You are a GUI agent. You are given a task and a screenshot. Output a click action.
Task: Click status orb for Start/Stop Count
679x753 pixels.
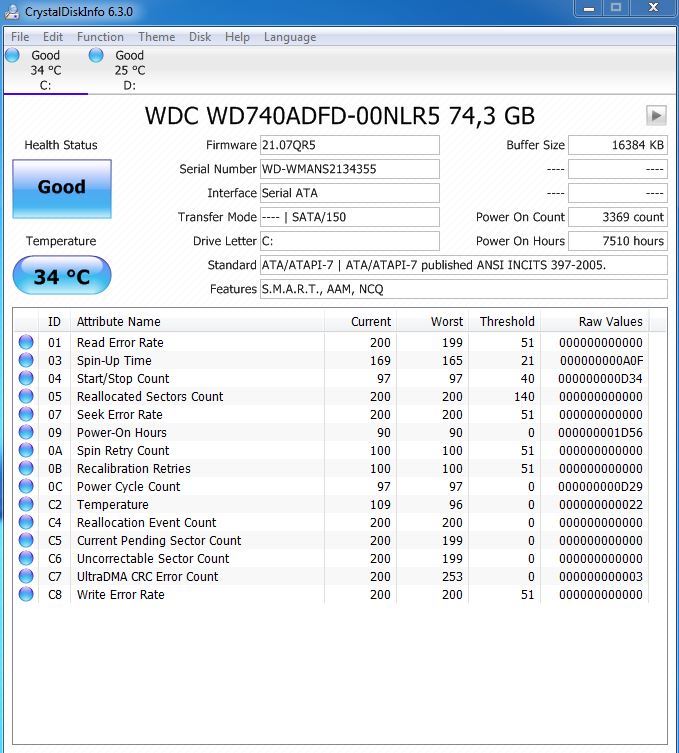26,378
